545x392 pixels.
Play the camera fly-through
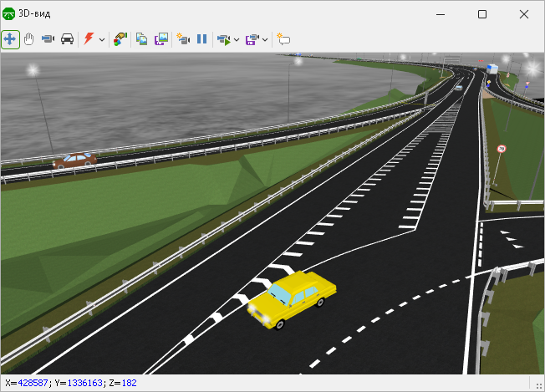point(224,39)
